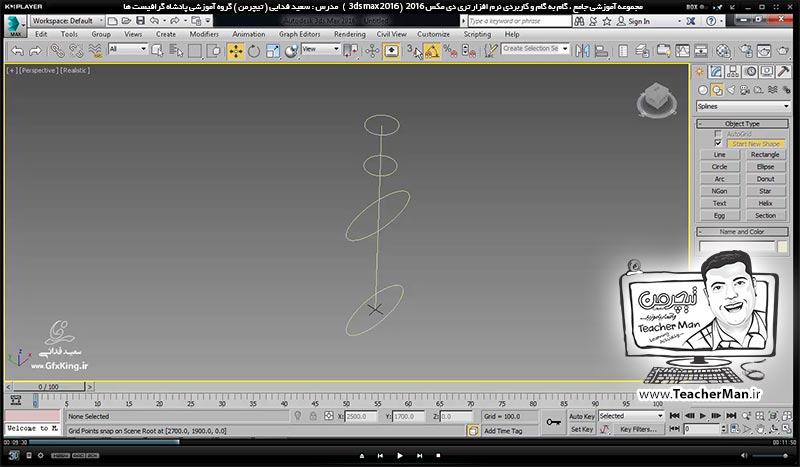Open the key mode 'Selected' dropdown
The width and height of the screenshot is (800, 467).
[x=631, y=416]
